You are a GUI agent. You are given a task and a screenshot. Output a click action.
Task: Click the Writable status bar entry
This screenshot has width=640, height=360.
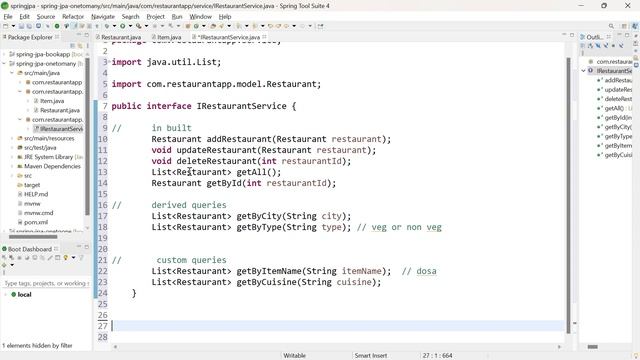click(x=294, y=356)
